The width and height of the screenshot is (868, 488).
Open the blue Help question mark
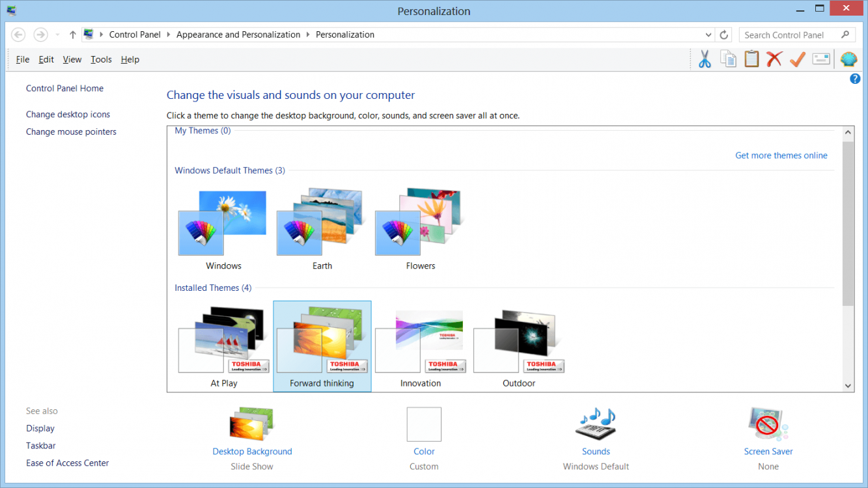[856, 79]
